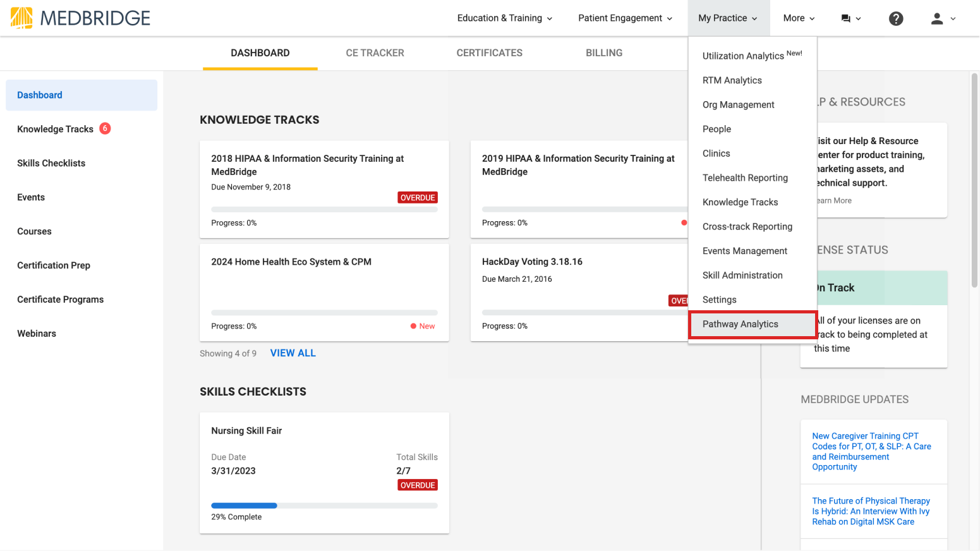The image size is (980, 551).
Task: Click the OVERDUE badge on 2018 HIPAA training
Action: [x=418, y=197]
